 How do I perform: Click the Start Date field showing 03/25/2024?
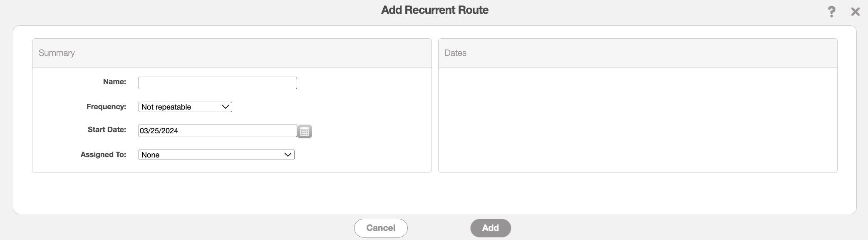click(x=218, y=131)
